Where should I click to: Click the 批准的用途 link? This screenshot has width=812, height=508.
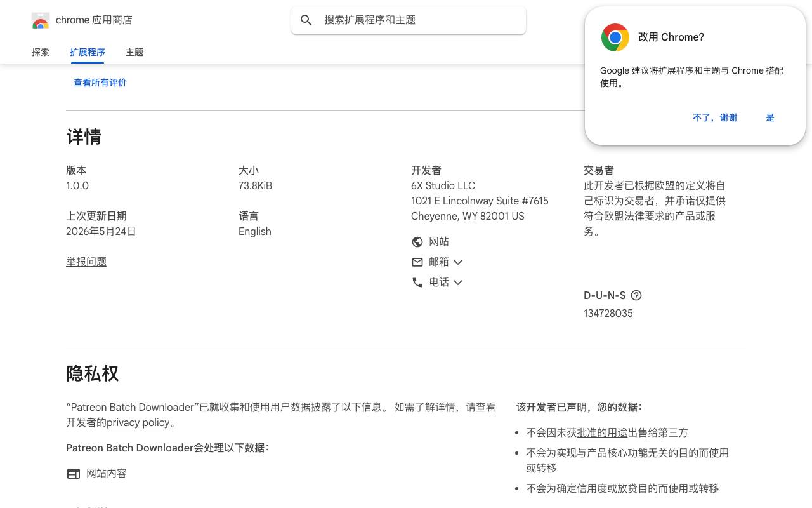pyautogui.click(x=602, y=433)
